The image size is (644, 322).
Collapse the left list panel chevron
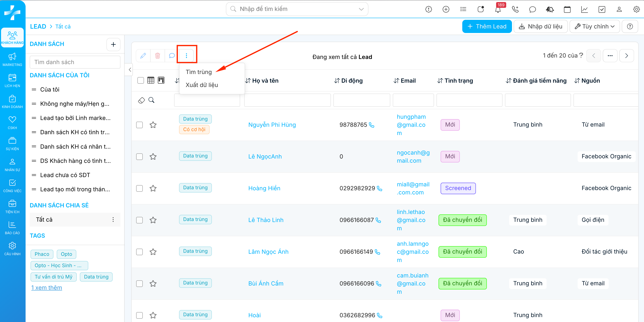(130, 70)
